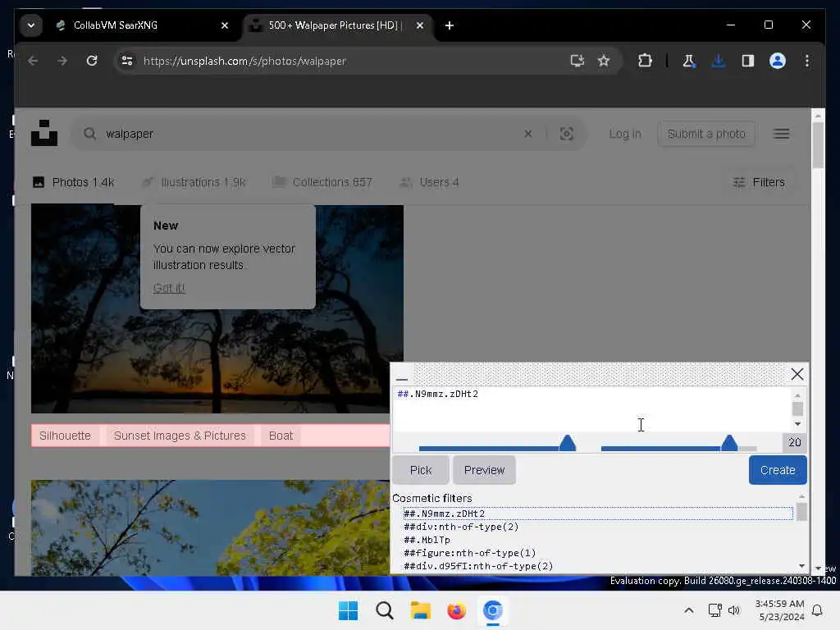The image size is (840, 630).
Task: Open the notifications bell icon
Action: [817, 610]
